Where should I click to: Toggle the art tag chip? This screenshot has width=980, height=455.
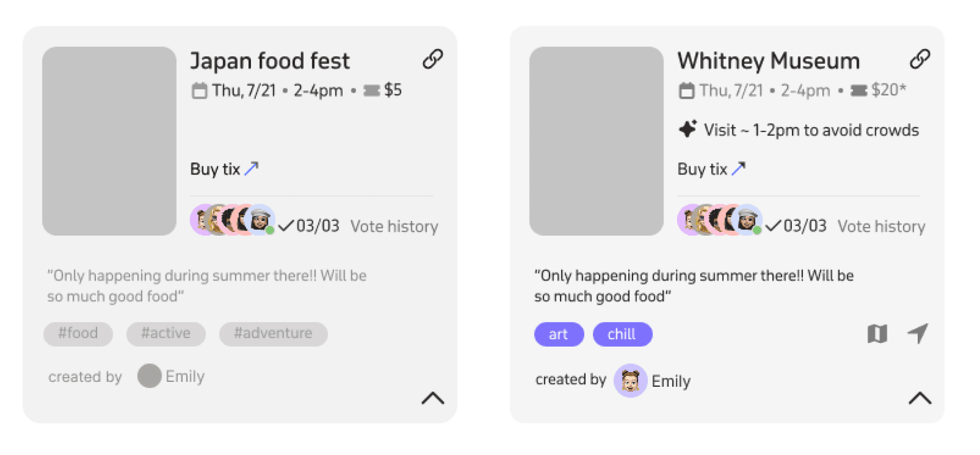[x=559, y=334]
